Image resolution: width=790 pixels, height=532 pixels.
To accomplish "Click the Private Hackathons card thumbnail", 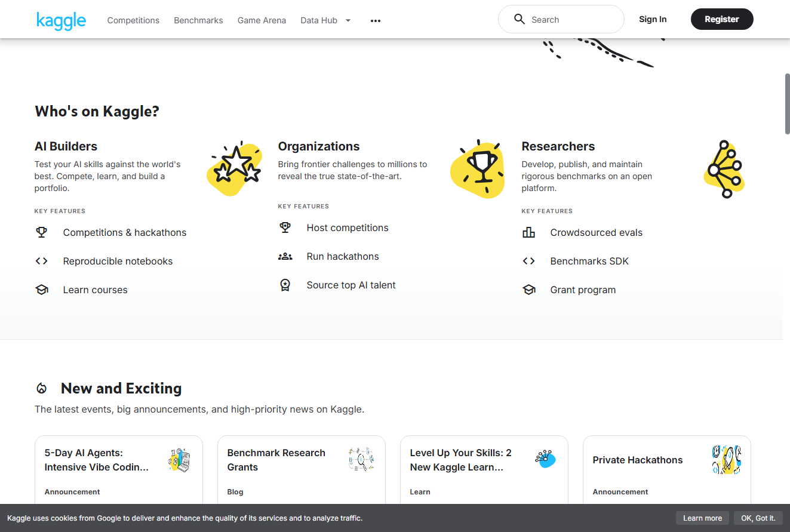I will pyautogui.click(x=727, y=460).
